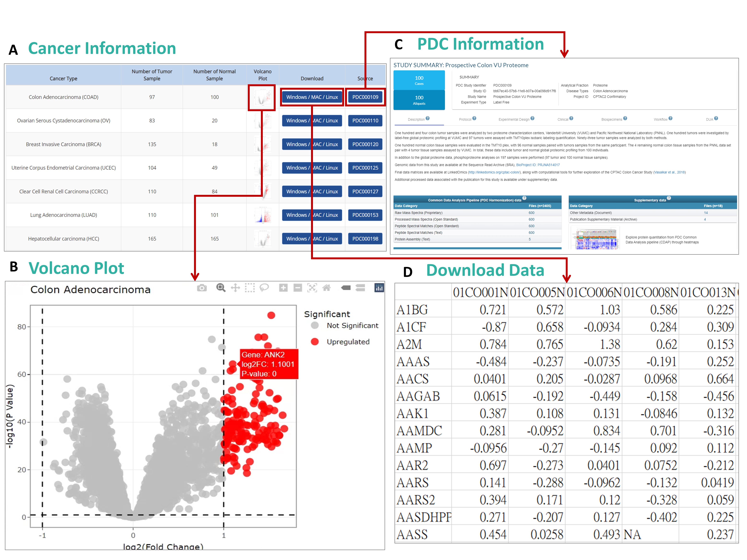The width and height of the screenshot is (747, 560).
Task: Reset axes with the home icon
Action: [327, 288]
